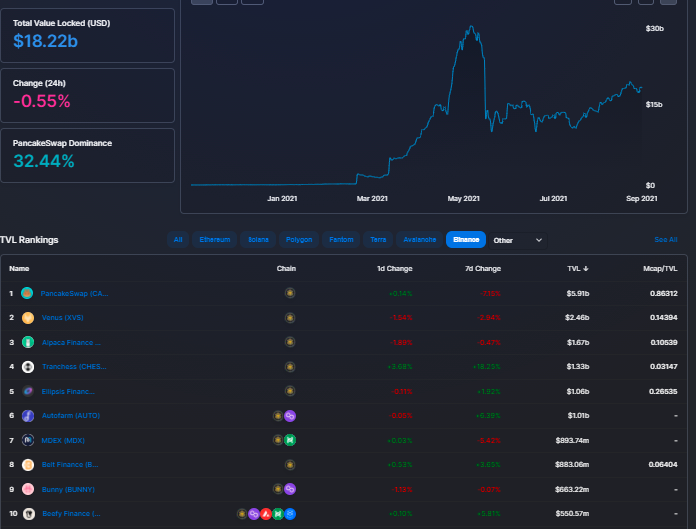The width and height of the screenshot is (696, 529).
Task: Click Binance chain icon in Venus row
Action: 290,318
